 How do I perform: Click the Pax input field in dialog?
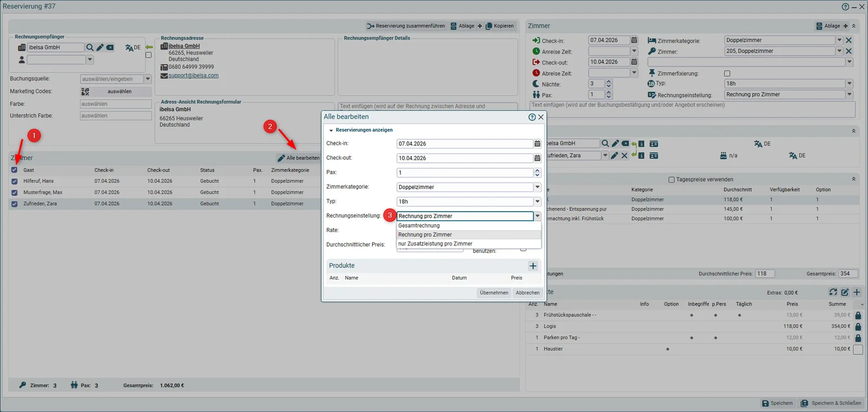tap(465, 173)
